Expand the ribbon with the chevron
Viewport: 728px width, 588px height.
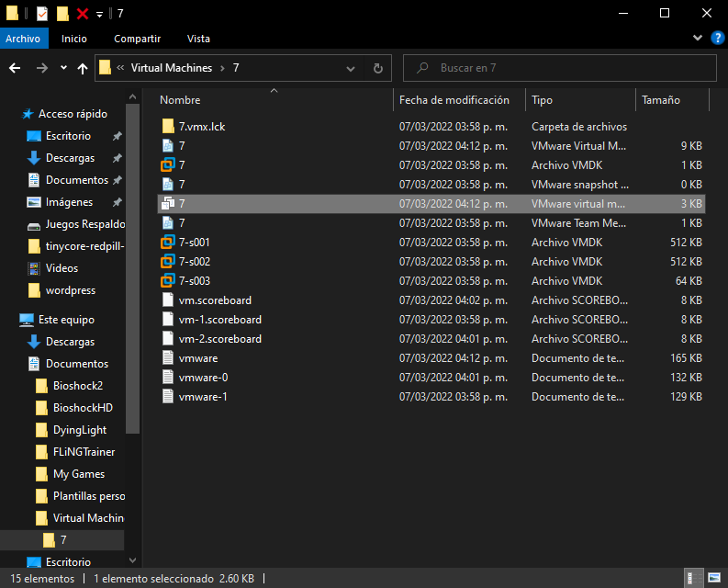pos(698,38)
